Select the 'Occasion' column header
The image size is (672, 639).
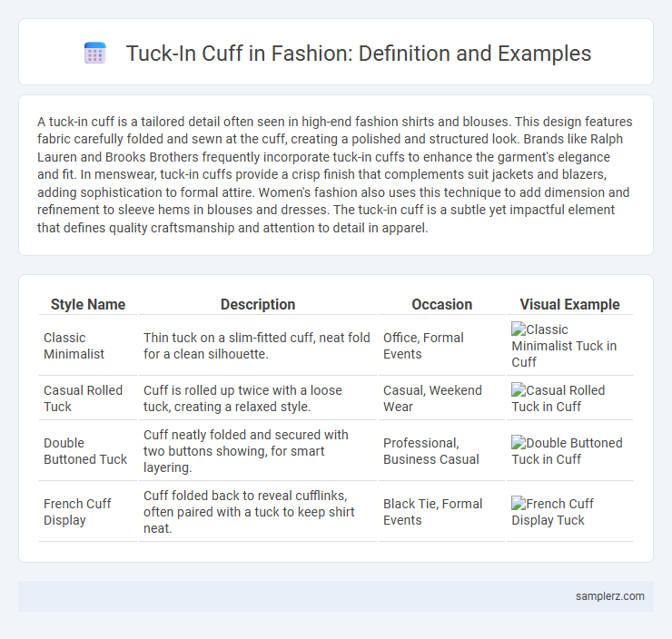point(442,304)
